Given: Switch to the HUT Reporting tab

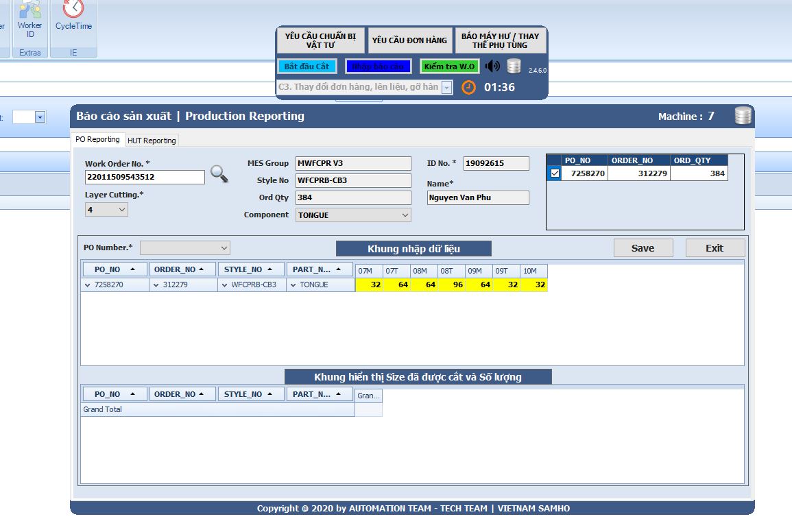Looking at the screenshot, I should (152, 141).
